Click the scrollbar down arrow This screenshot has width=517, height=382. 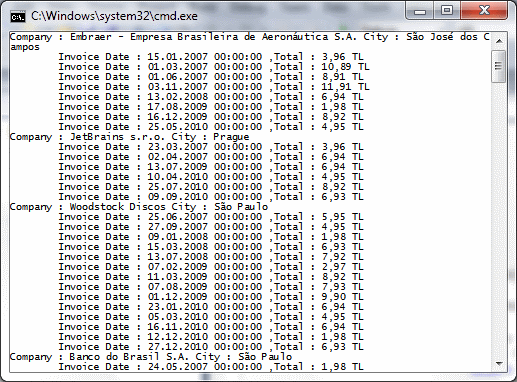[499, 364]
